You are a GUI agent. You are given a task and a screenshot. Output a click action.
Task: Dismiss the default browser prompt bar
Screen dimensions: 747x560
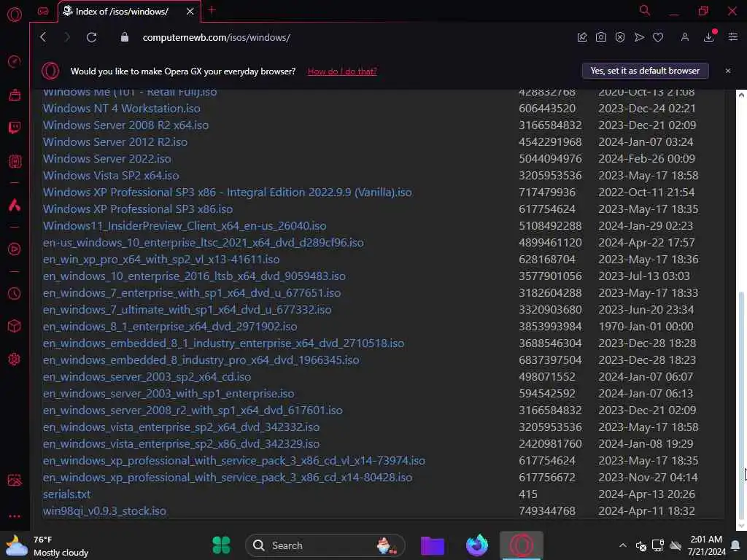728,71
